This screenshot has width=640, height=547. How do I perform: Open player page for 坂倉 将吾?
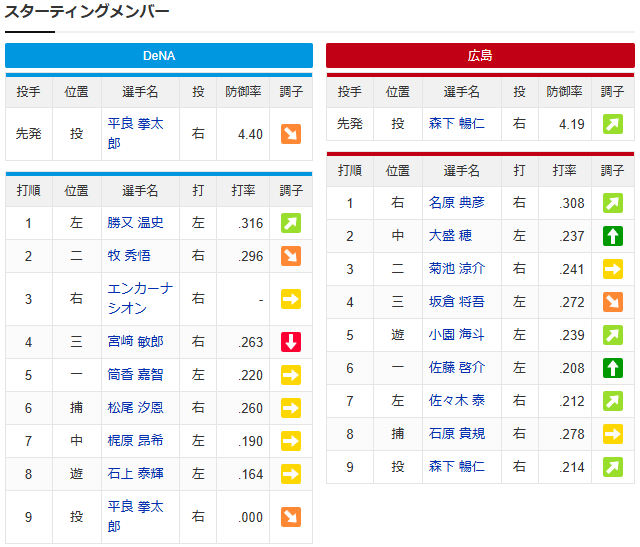(x=457, y=302)
